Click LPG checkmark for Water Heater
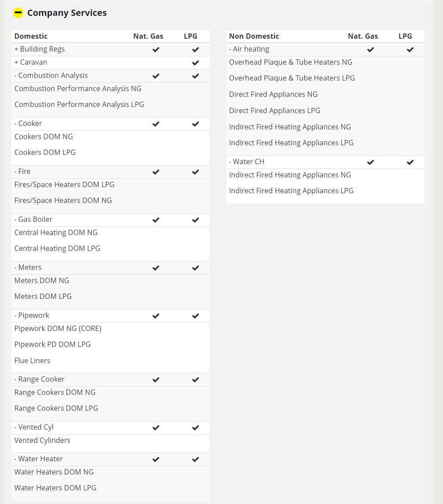This screenshot has width=443, height=504. tap(196, 460)
